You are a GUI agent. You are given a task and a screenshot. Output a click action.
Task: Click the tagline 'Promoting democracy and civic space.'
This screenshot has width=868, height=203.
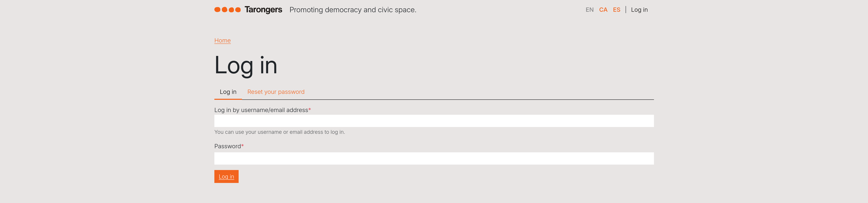click(352, 10)
